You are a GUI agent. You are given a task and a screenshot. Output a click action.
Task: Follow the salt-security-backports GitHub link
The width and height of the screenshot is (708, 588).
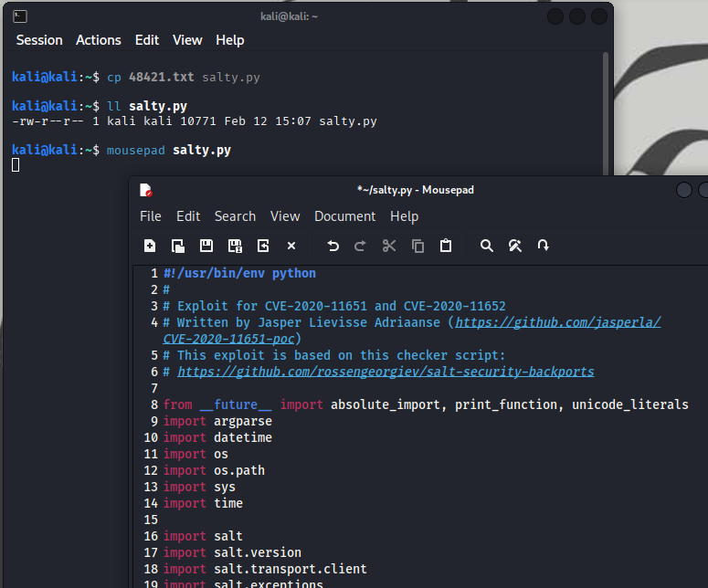click(x=386, y=372)
